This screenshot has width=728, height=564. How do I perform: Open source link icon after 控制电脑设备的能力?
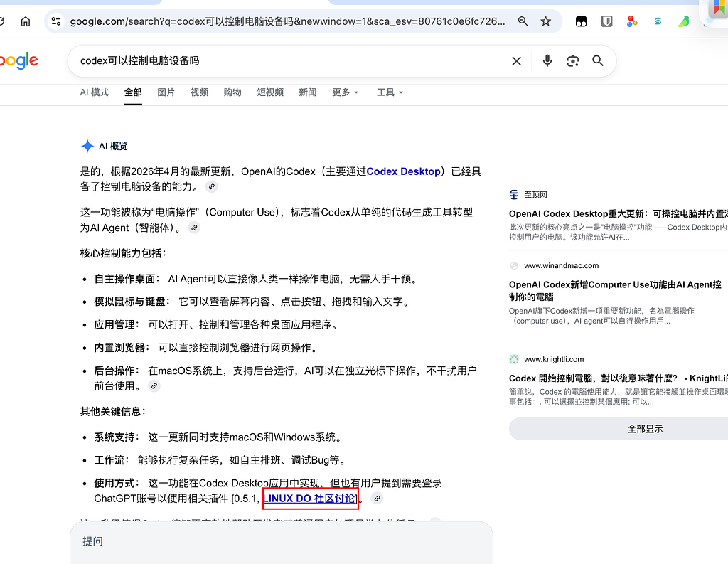click(x=212, y=187)
